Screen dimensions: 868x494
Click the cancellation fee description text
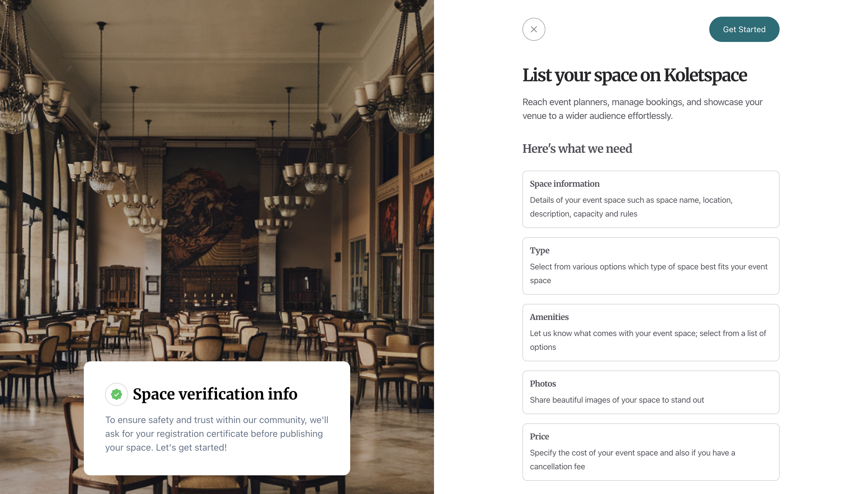point(632,460)
